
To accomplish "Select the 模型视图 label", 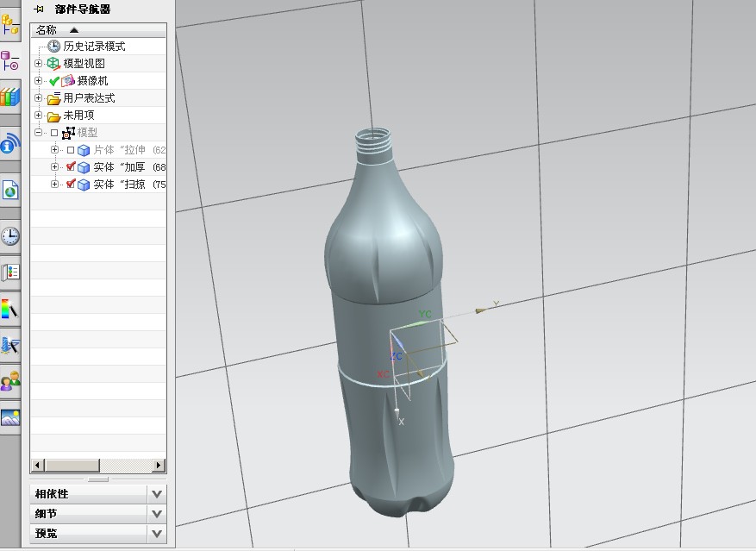I will [84, 64].
